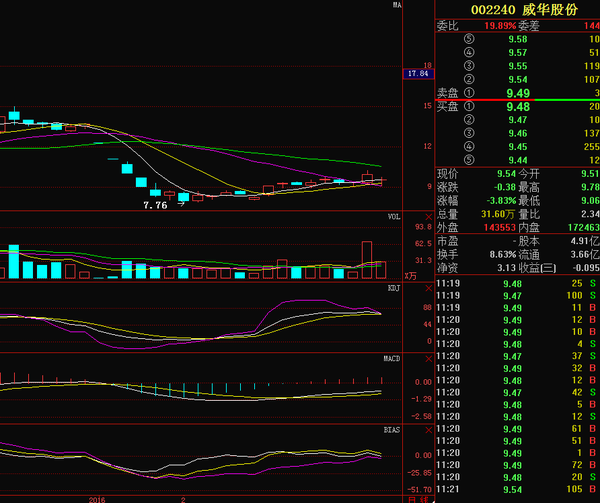Select sell level 2 price 9.54

tap(518, 80)
